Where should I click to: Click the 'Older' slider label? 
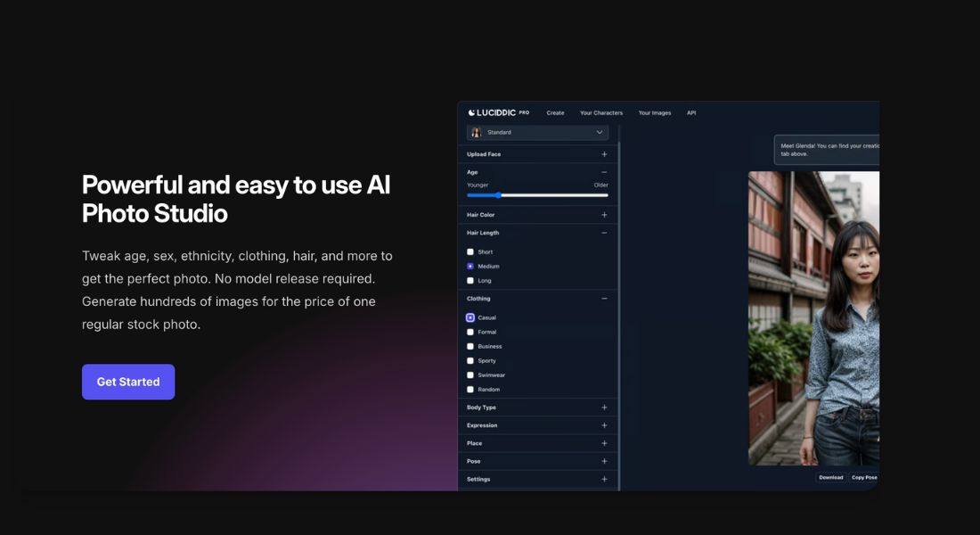pos(600,185)
